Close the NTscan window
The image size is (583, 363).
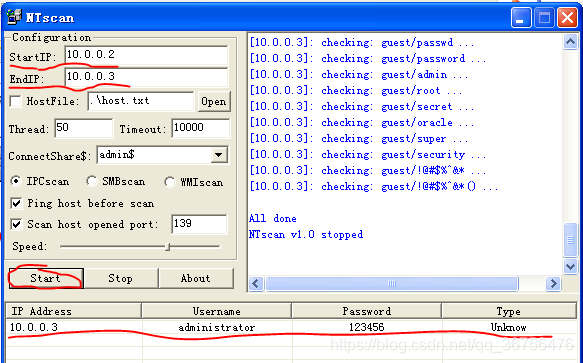[567, 17]
